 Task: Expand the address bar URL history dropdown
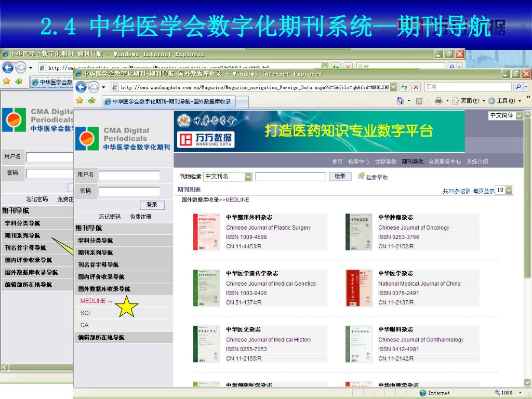(393, 87)
